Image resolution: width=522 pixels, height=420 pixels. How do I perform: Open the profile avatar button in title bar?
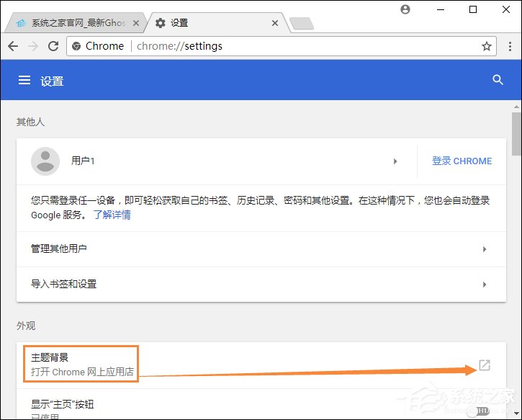tap(405, 9)
